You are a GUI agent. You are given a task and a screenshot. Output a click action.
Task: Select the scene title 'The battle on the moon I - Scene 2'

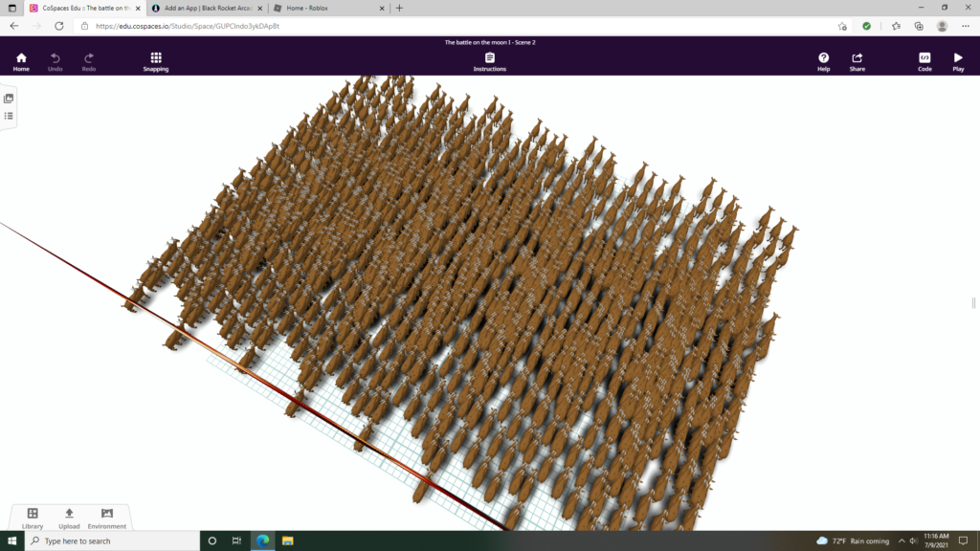tap(490, 42)
